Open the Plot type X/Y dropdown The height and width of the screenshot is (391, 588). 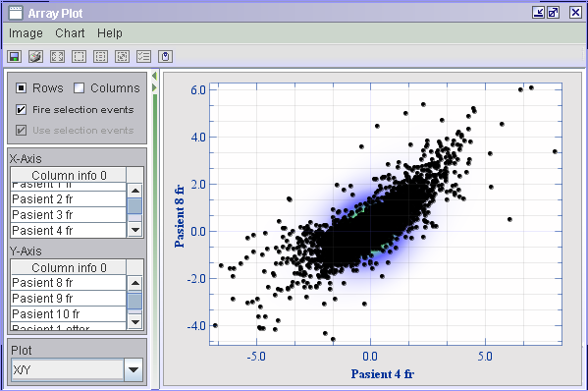(134, 369)
